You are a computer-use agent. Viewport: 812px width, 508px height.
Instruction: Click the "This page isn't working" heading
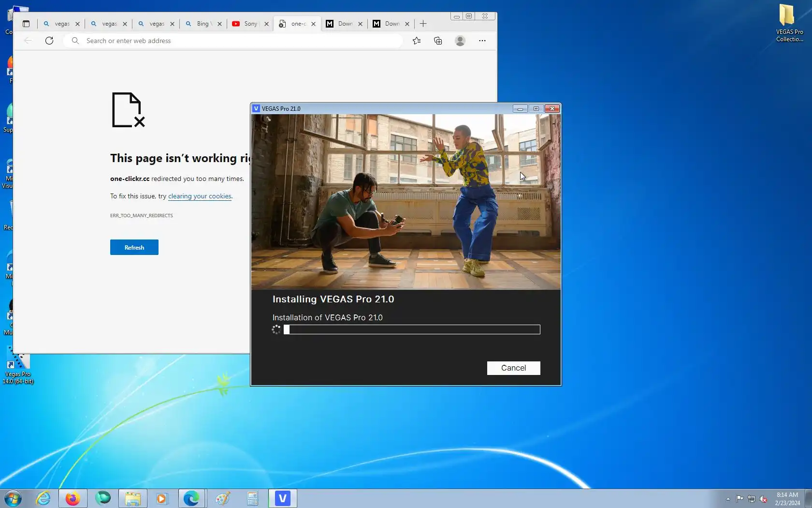180,158
